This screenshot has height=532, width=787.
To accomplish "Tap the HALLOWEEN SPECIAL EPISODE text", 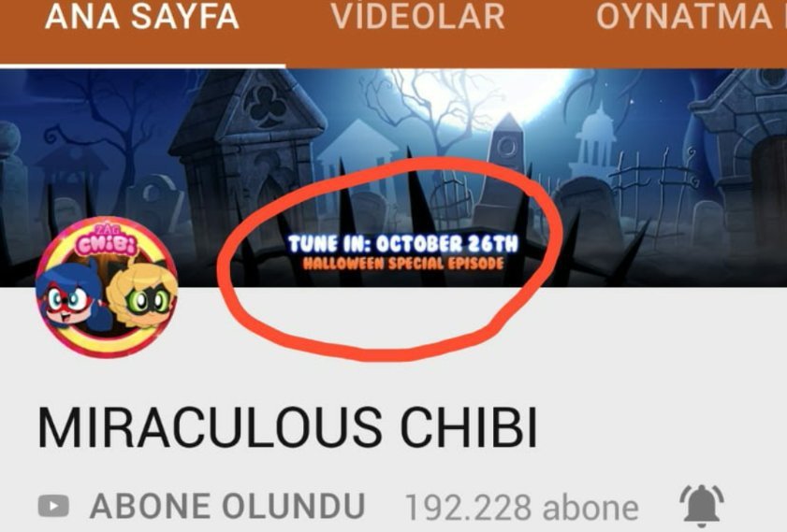I will click(403, 264).
